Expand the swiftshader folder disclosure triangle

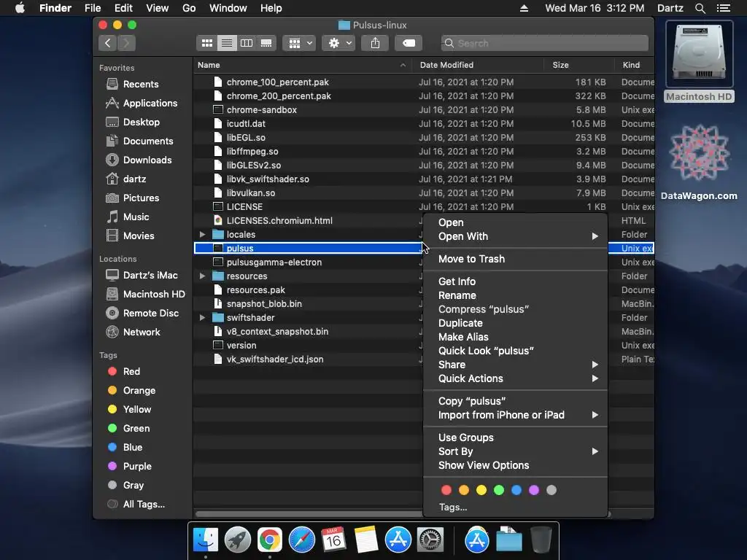click(203, 318)
